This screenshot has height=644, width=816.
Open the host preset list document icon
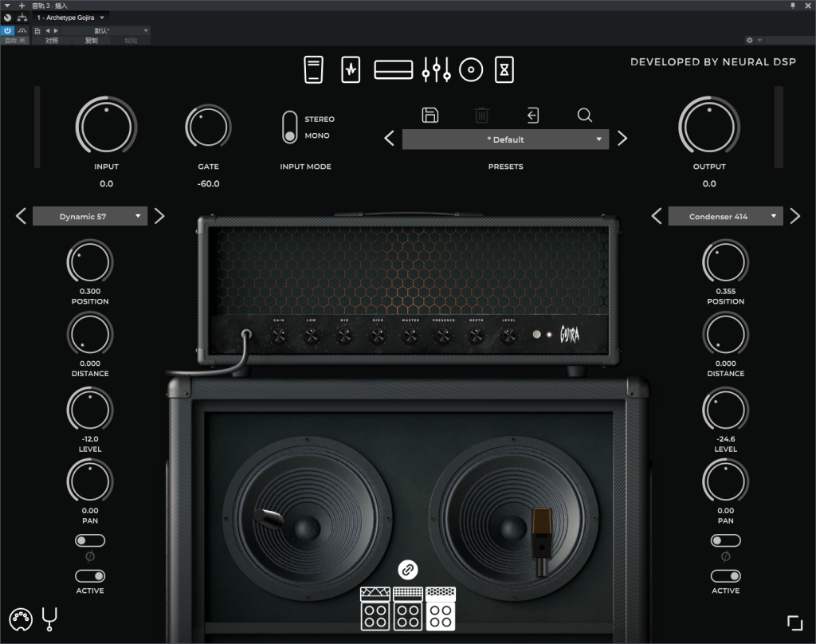pyautogui.click(x=37, y=31)
